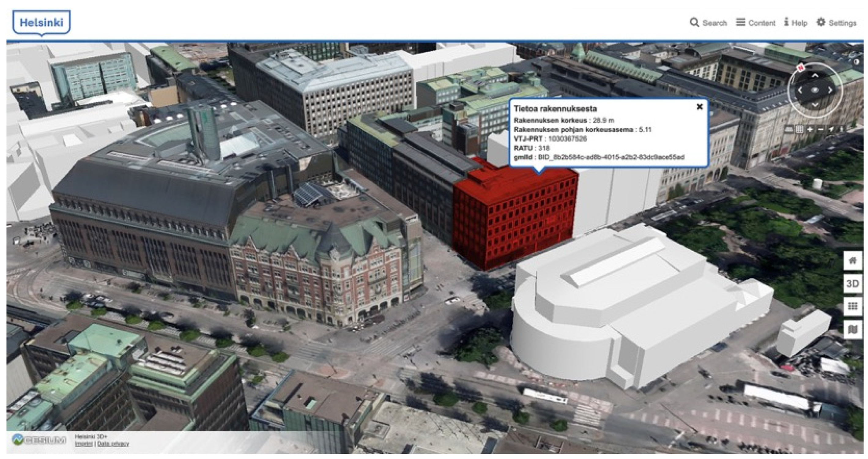This screenshot has height=459, width=868.
Task: Open the Help panel
Action: coord(796,23)
